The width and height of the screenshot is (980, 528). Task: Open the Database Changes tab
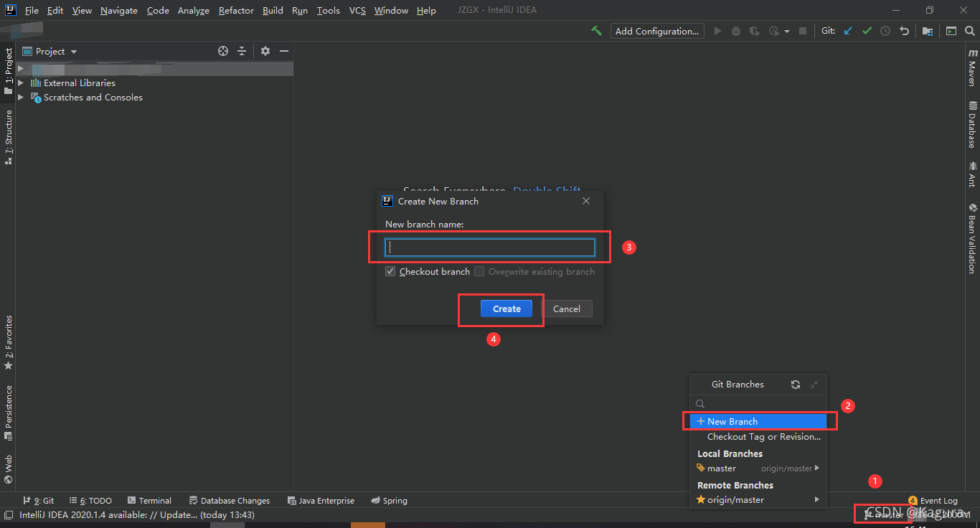point(230,501)
